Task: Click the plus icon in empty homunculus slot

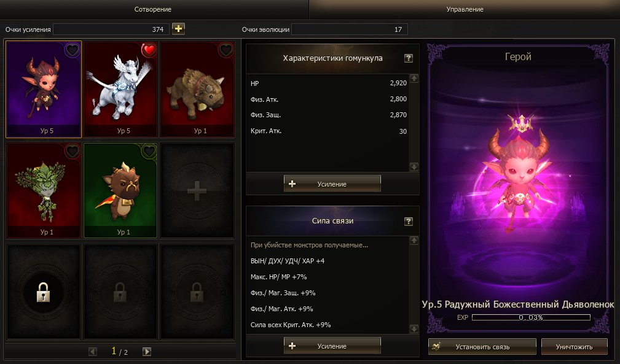Action: click(x=197, y=191)
